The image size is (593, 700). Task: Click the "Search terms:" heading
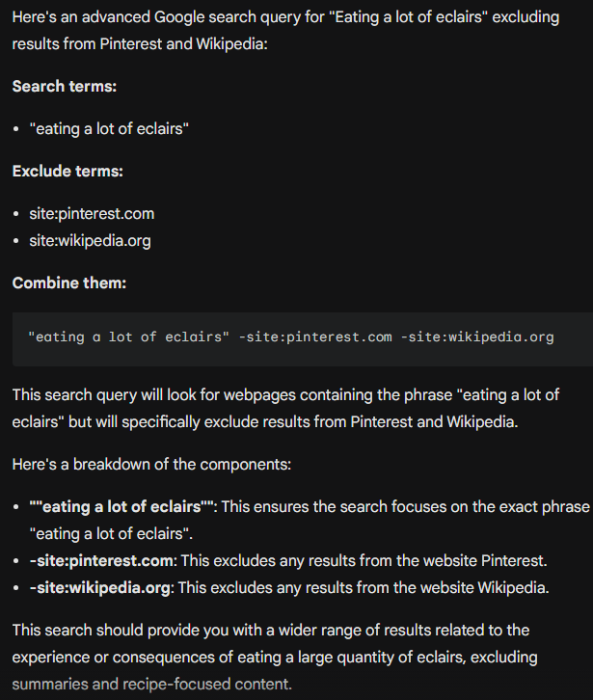tap(65, 86)
